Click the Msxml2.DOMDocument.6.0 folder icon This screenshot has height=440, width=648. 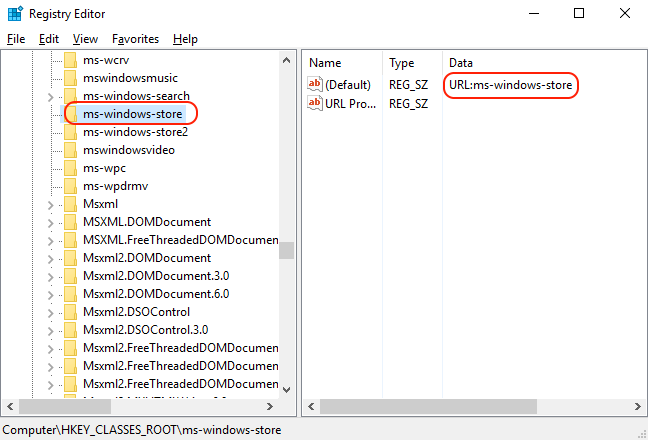click(x=70, y=293)
